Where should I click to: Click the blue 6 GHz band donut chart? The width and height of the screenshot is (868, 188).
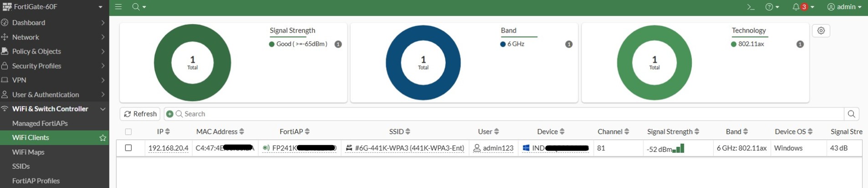tap(423, 63)
